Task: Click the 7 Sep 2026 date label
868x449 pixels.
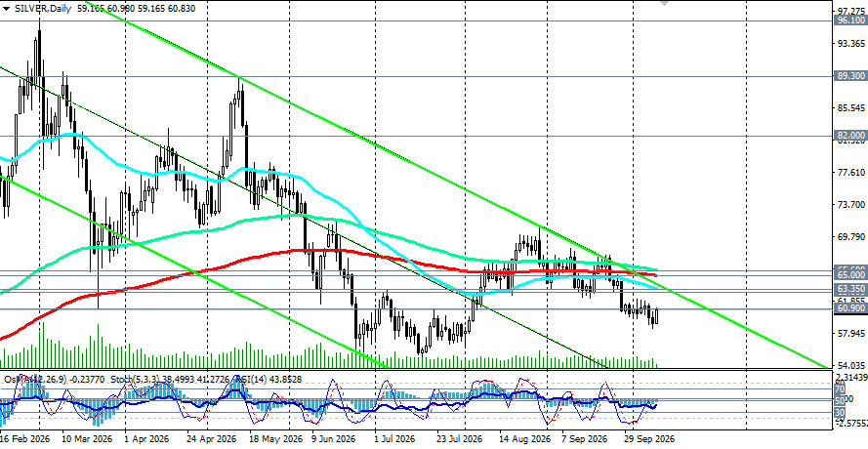Action: point(585,439)
